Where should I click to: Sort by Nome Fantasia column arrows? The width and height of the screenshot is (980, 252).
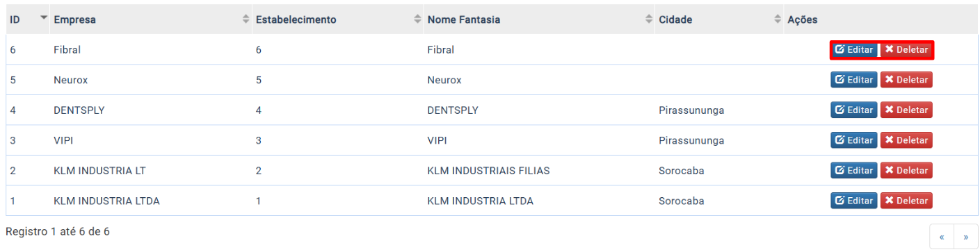click(649, 19)
